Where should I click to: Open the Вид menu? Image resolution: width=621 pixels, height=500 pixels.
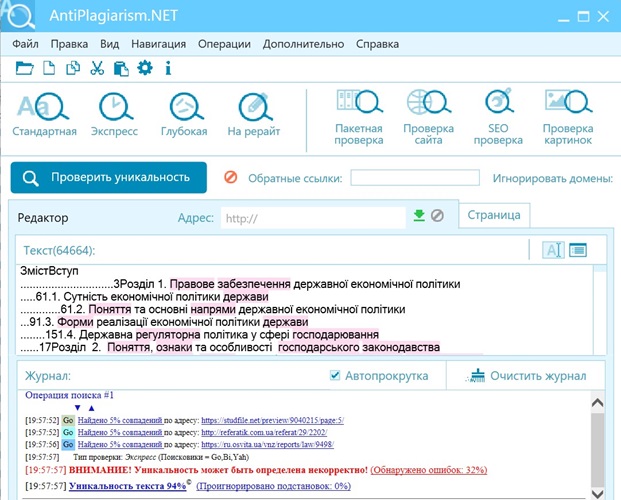(x=110, y=44)
